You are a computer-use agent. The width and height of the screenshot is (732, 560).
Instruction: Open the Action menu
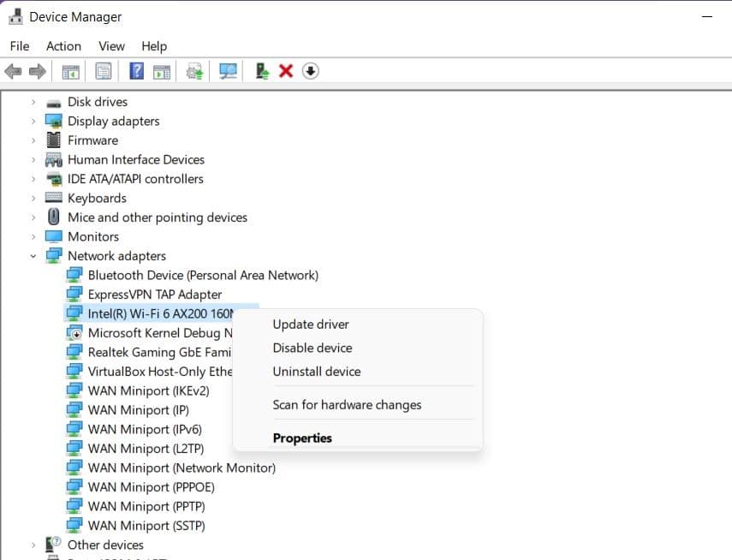tap(63, 46)
